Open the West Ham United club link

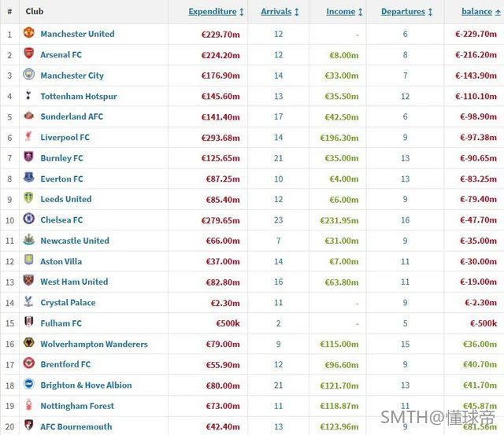click(x=74, y=282)
